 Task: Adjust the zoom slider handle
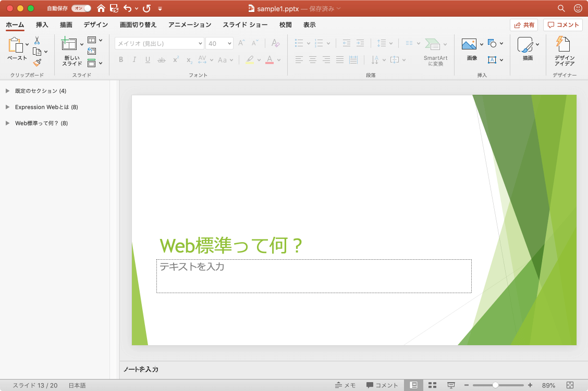tap(495, 385)
